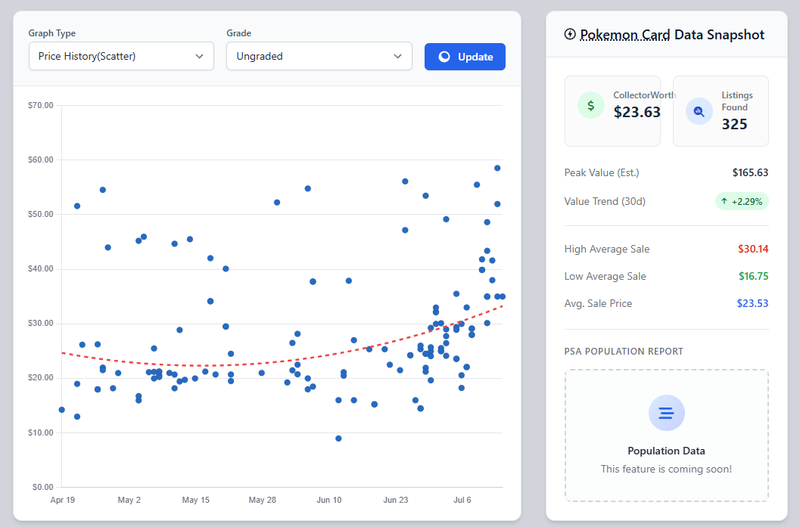Open the Graph Type dropdown

[x=121, y=56]
